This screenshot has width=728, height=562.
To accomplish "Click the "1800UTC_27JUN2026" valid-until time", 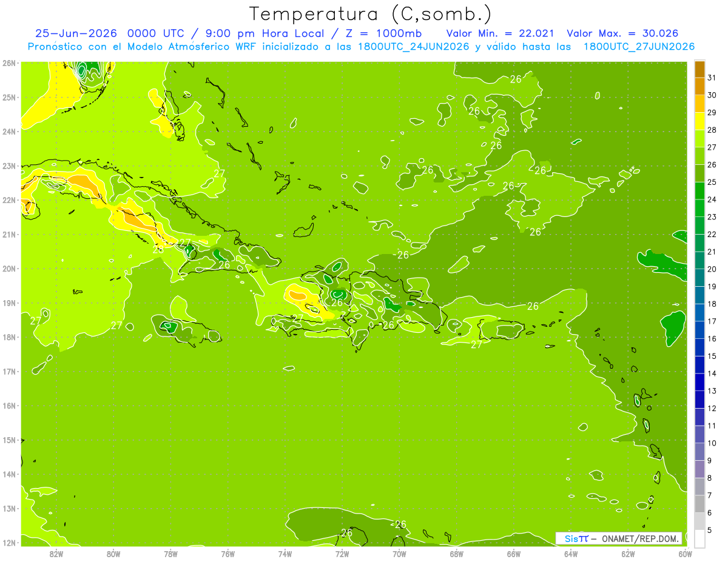I will pyautogui.click(x=639, y=47).
